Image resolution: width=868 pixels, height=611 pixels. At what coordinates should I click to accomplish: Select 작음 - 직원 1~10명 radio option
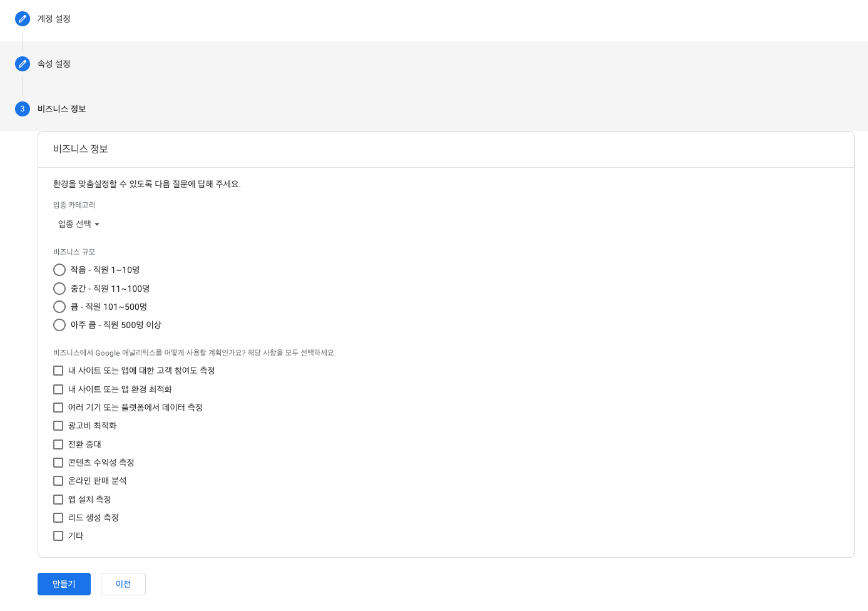tap(59, 270)
